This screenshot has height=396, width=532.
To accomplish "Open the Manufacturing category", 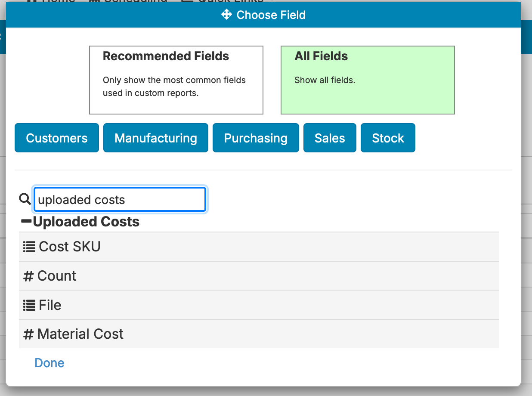I will point(156,138).
